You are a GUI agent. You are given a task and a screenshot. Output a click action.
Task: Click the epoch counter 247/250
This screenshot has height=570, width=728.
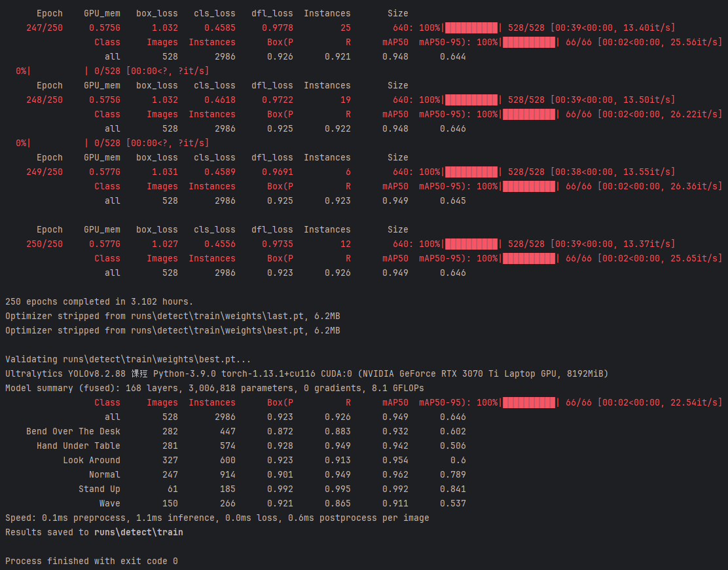tap(45, 28)
